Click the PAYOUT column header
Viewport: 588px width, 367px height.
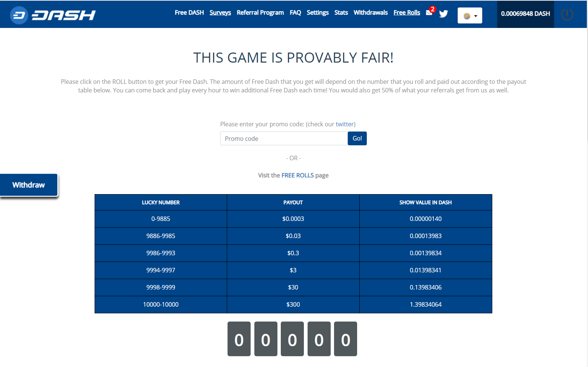pos(293,202)
